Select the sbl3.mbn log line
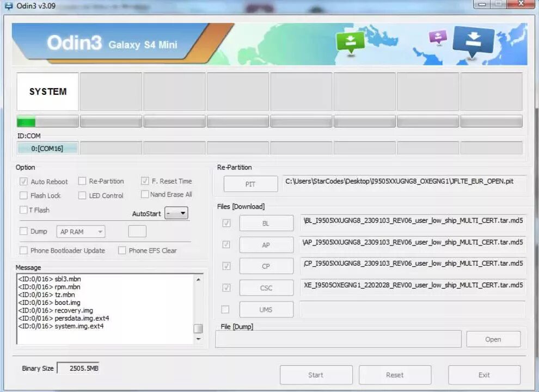 tap(50, 279)
